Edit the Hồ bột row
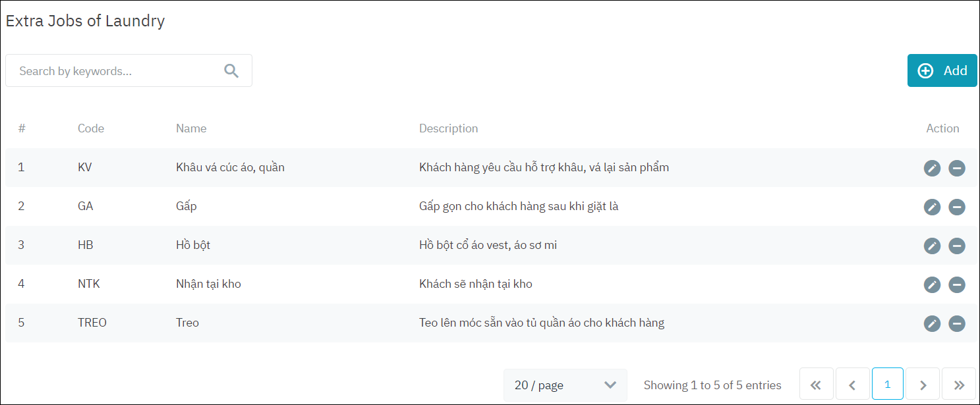 click(x=932, y=246)
